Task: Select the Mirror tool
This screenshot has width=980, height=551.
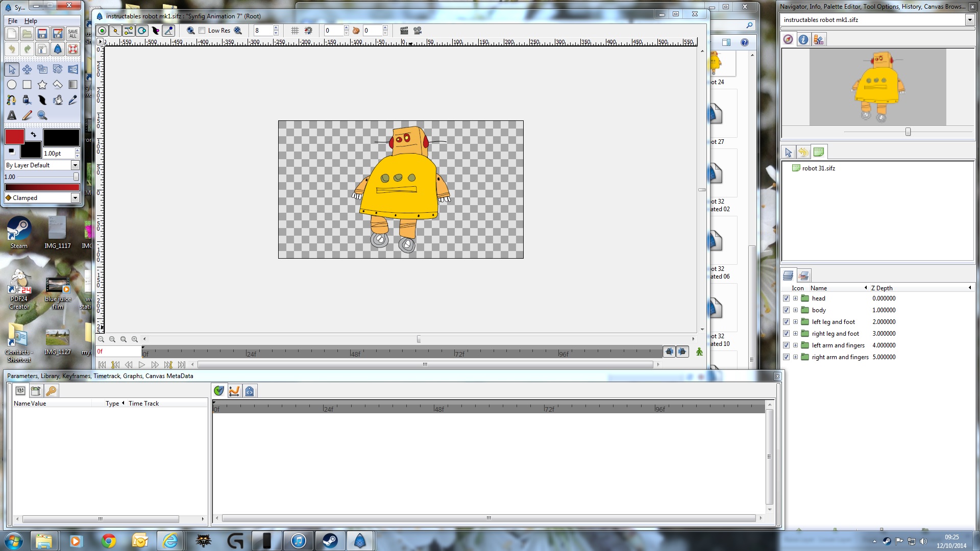Action: pyautogui.click(x=73, y=69)
